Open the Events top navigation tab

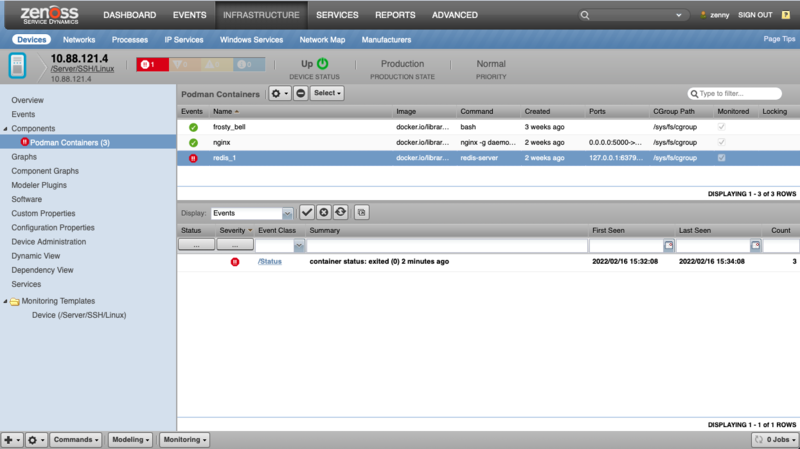pyautogui.click(x=189, y=15)
